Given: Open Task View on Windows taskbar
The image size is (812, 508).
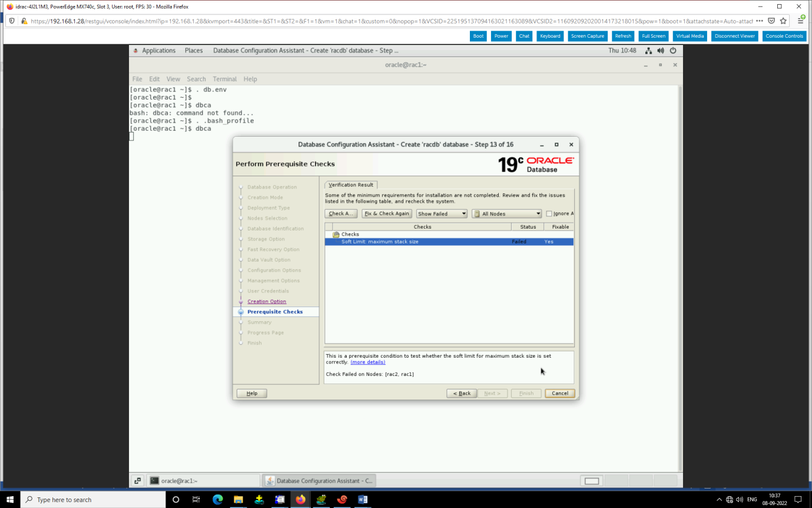Looking at the screenshot, I should click(x=196, y=499).
